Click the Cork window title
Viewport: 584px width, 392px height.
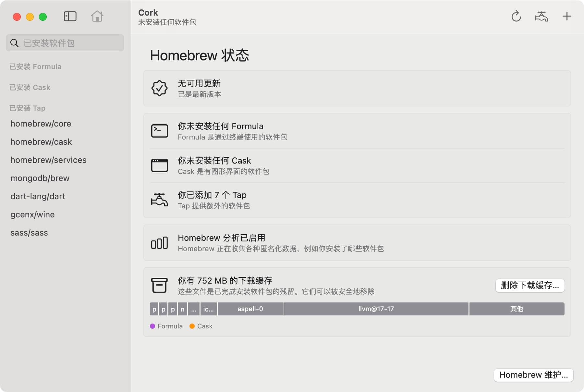point(148,12)
